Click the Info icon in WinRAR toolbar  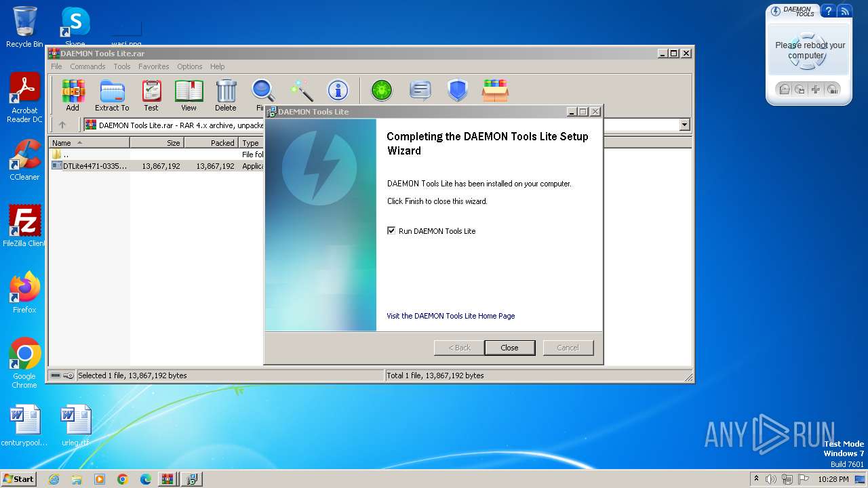(x=338, y=90)
